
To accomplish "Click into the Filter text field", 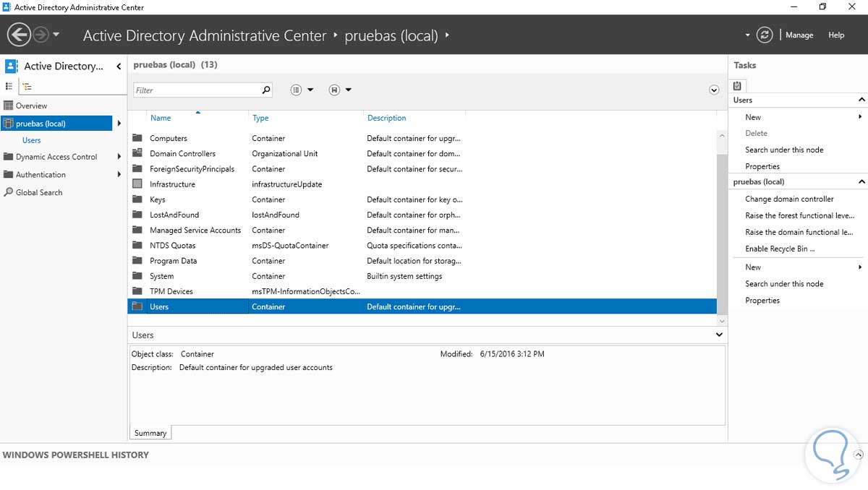I will (x=197, y=90).
